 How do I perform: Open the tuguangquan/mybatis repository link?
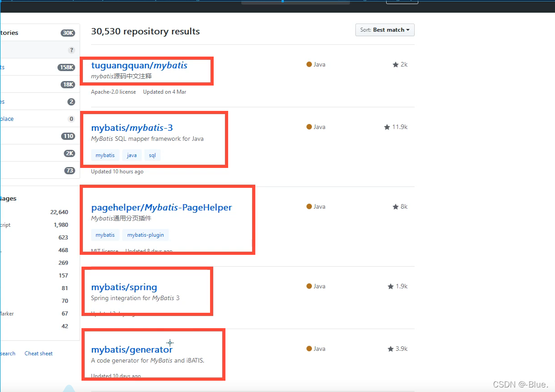139,65
